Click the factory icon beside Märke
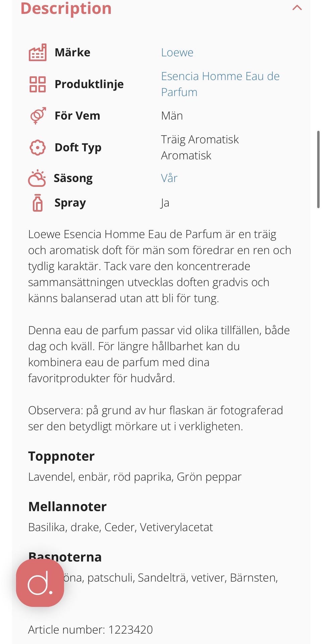Image resolution: width=322 pixels, height=644 pixels. (x=38, y=52)
